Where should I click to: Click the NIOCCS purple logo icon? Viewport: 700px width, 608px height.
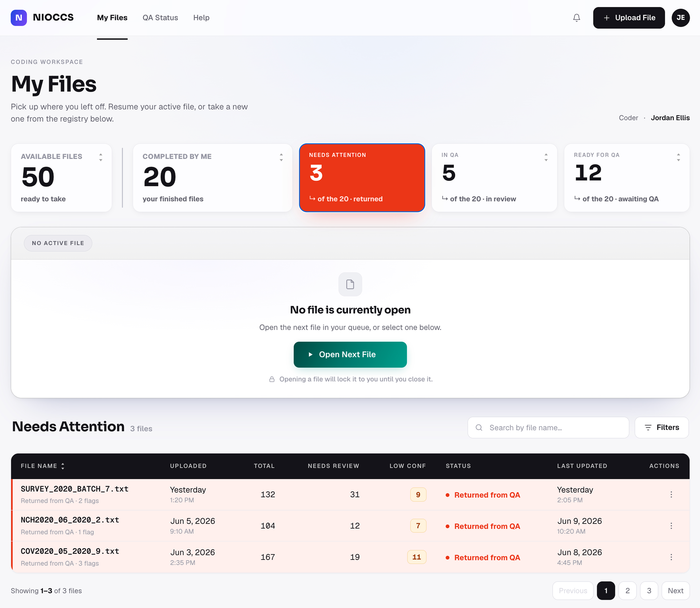coord(19,18)
